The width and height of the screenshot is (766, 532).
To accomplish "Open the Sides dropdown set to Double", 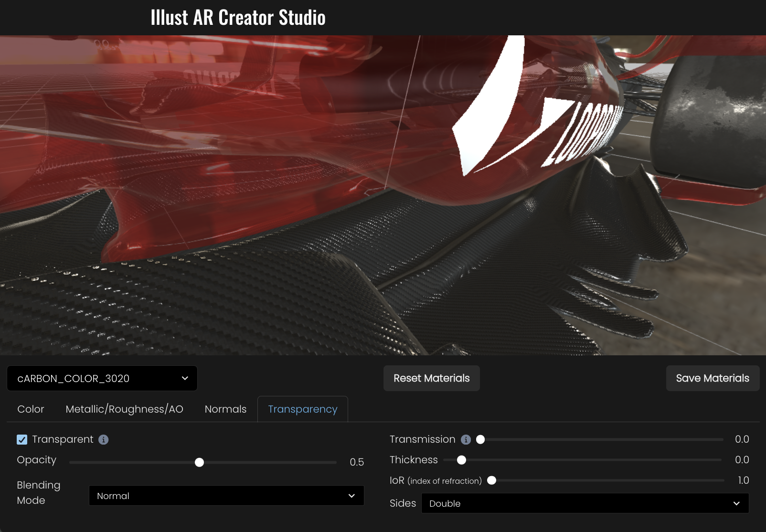I will click(585, 503).
